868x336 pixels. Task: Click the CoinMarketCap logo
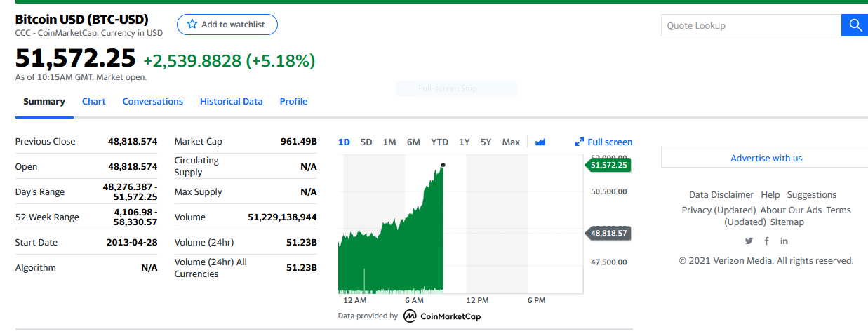point(442,316)
